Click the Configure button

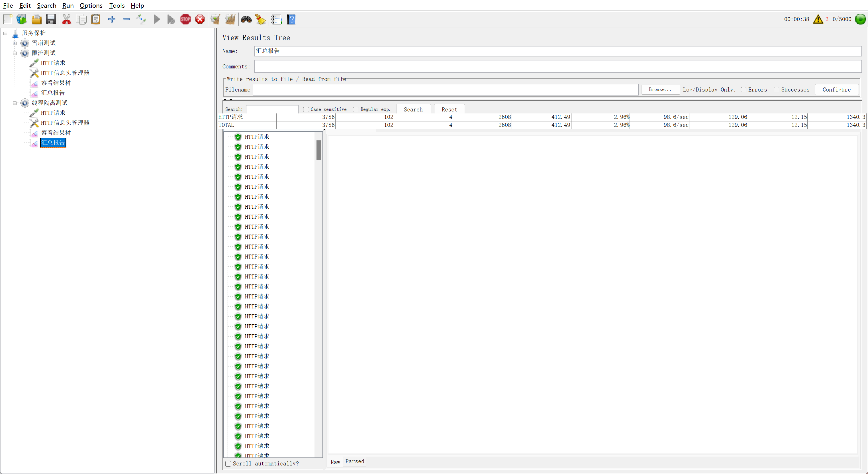[836, 90]
